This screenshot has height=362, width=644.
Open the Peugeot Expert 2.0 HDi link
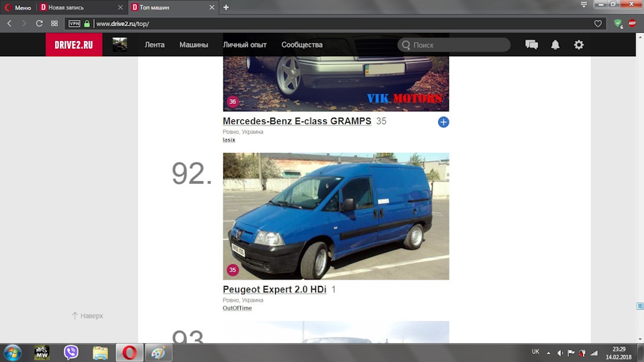coord(274,290)
